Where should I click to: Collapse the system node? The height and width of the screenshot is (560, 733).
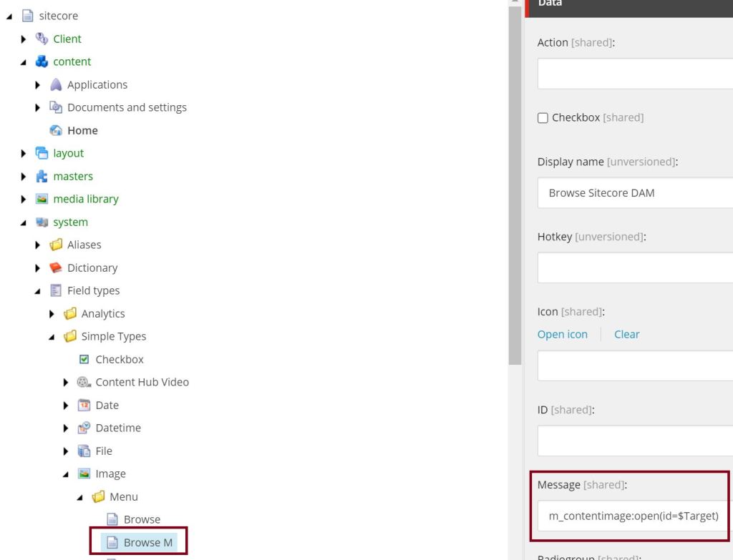pos(25,222)
